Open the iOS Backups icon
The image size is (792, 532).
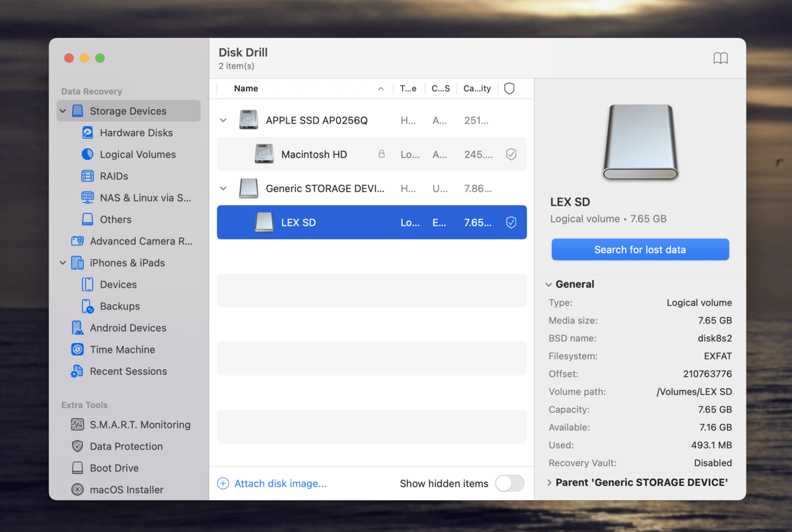[88, 306]
